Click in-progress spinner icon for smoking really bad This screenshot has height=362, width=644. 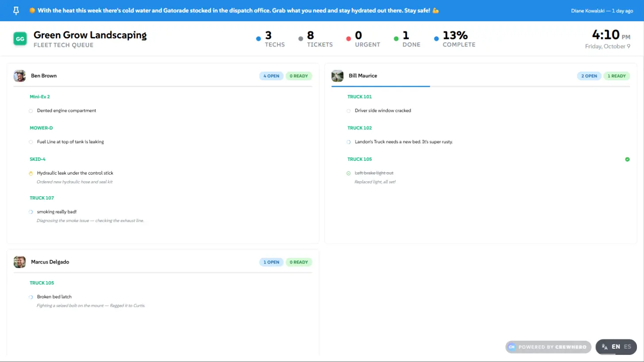pos(31,212)
